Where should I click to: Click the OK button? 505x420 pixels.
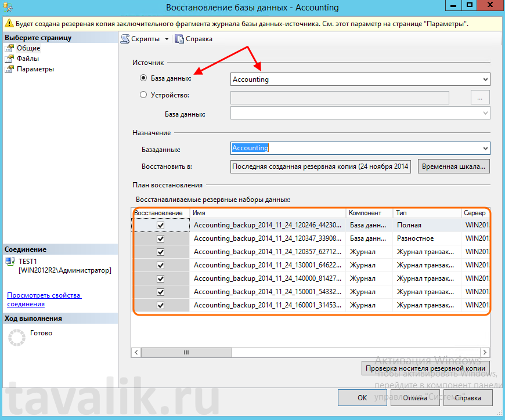click(362, 398)
